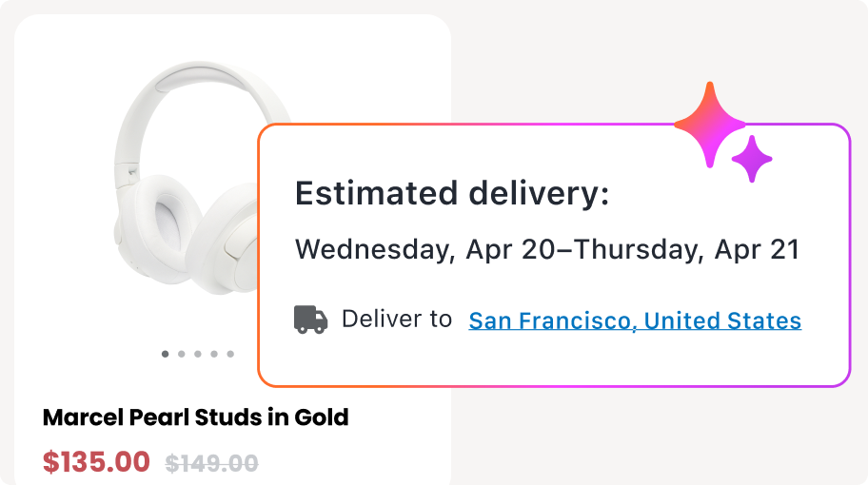
Task: Switch to the fourth carousel dot
Action: tap(214, 354)
